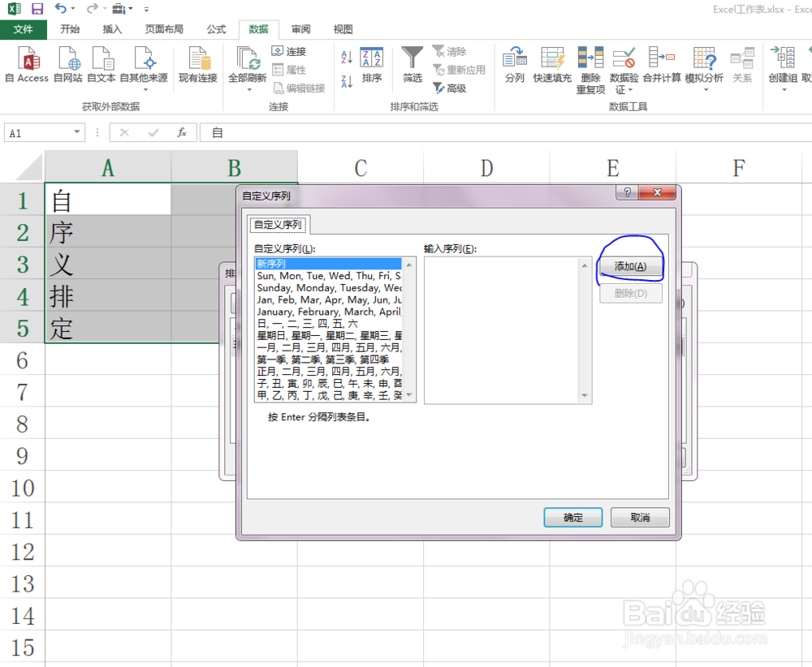Click Text to Columns (分列)
The image size is (812, 667).
(x=515, y=64)
